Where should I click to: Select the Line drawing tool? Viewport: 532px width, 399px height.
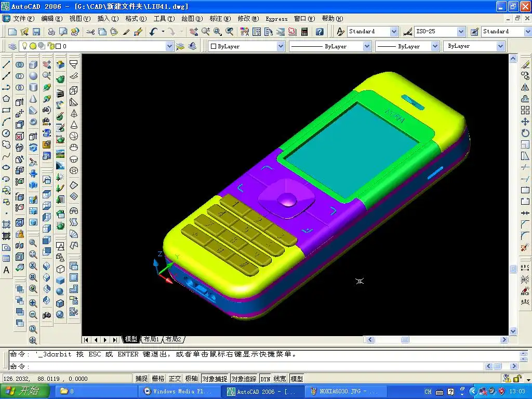pos(6,64)
